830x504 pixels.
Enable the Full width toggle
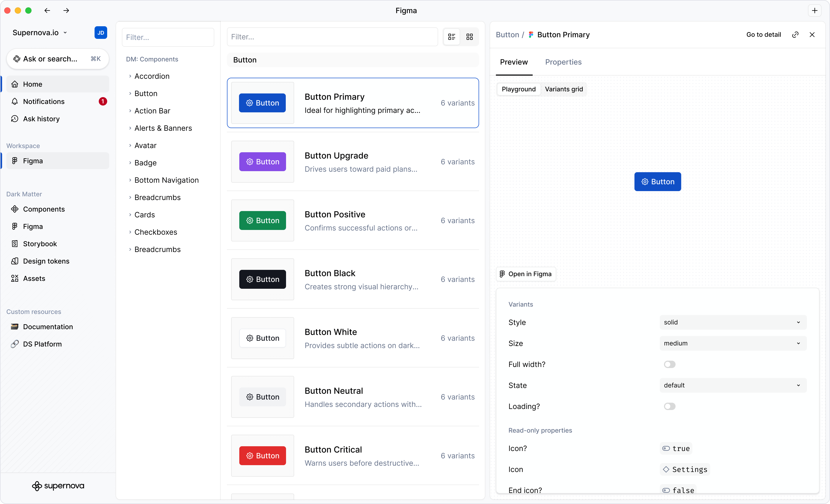coord(670,364)
